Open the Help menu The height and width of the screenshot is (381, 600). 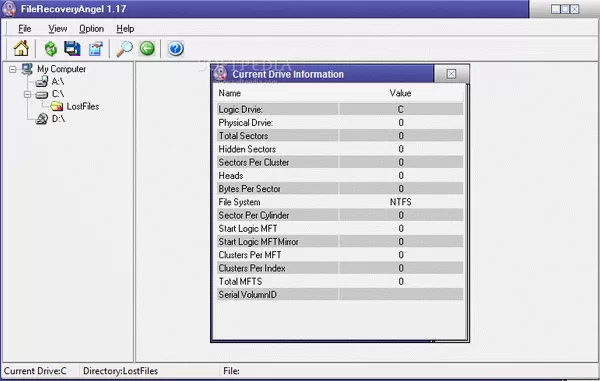click(125, 29)
